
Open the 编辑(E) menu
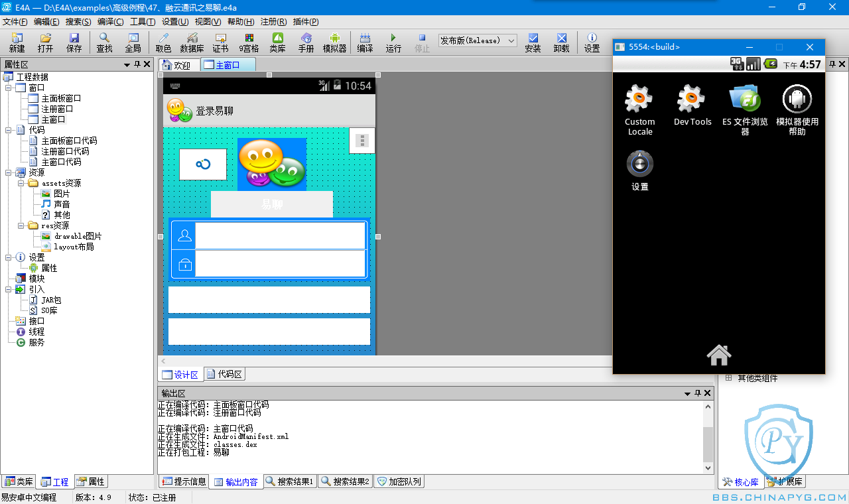[x=46, y=22]
